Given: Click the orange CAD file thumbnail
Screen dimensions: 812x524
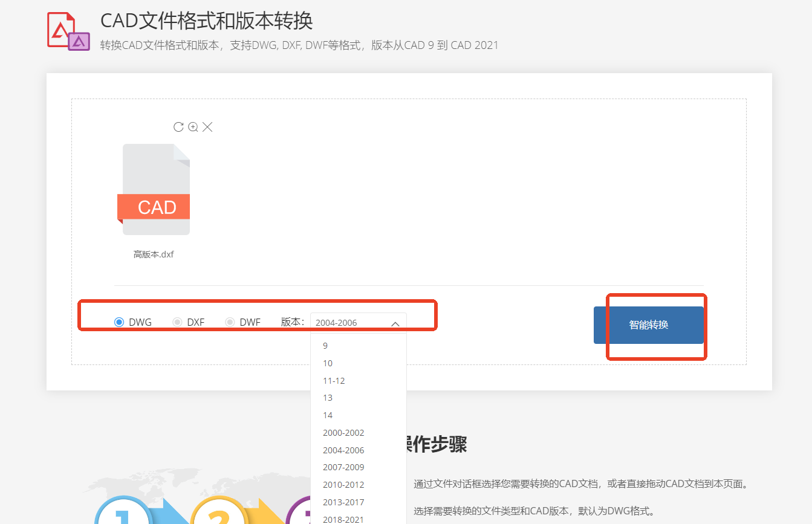Looking at the screenshot, I should coord(156,189).
